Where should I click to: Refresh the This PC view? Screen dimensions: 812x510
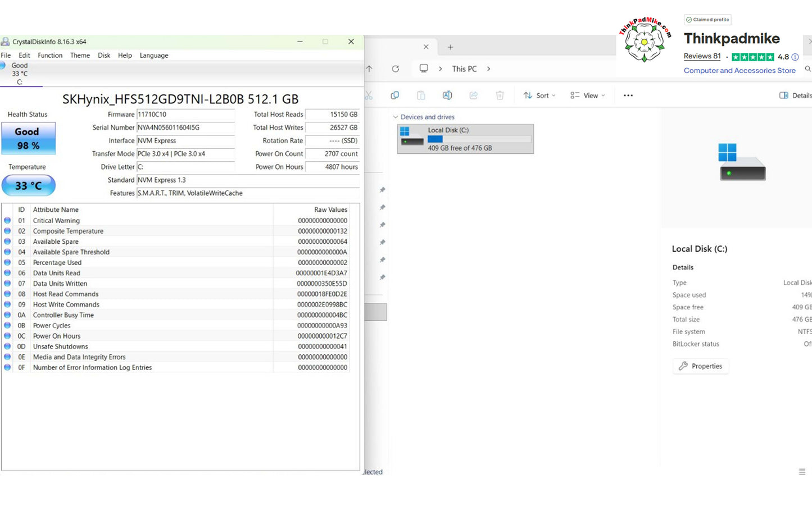[x=396, y=69]
